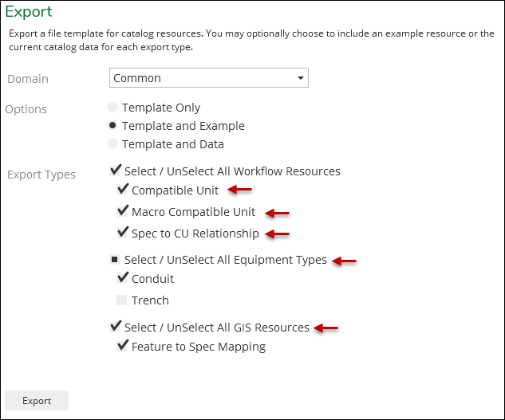Screen dimensions: 505x420
Task: Open the Domain dropdown showing Common
Action: pyautogui.click(x=209, y=77)
